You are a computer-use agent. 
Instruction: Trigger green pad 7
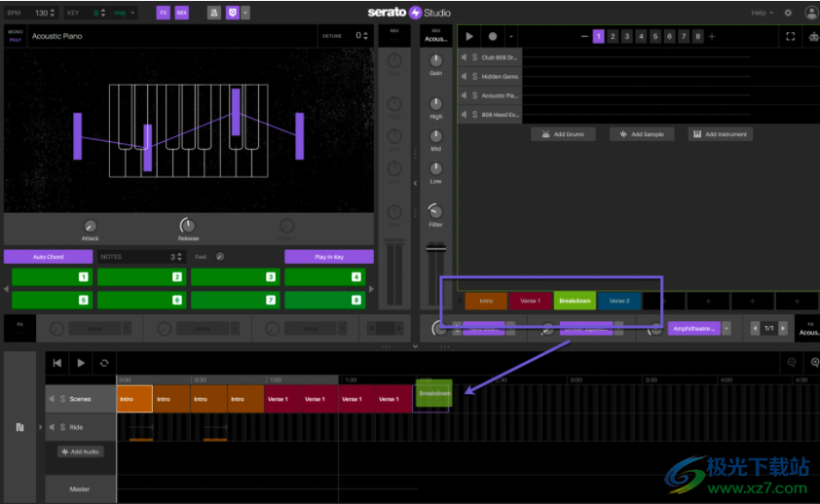click(x=236, y=300)
